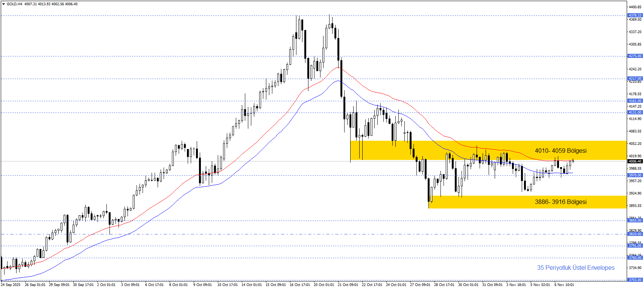Image resolution: width=644 pixels, height=289 pixels.
Task: Click the 4083.55 price axis value
Action: 635,131
